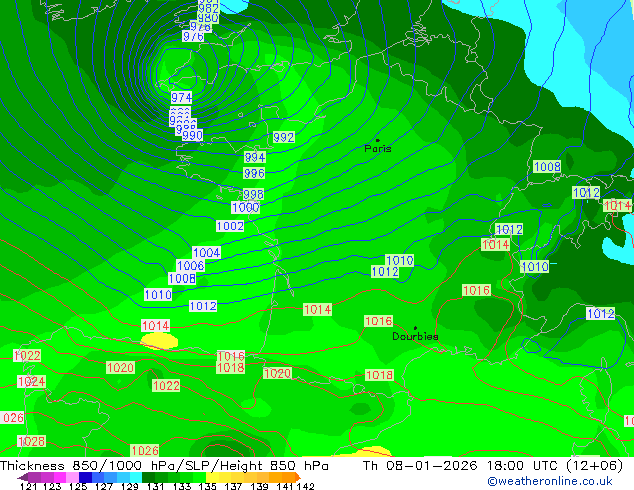Open the weatheronline.co.uk copyright link

550,481
